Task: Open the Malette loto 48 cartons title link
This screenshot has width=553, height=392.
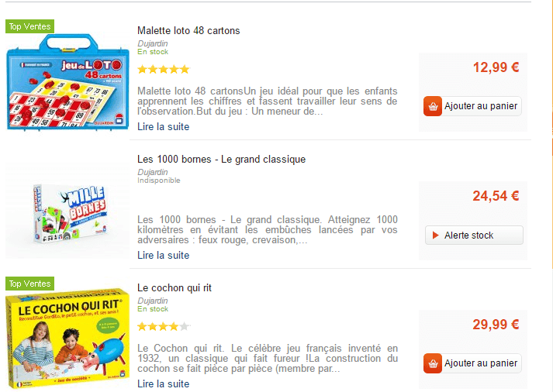Action: (188, 31)
